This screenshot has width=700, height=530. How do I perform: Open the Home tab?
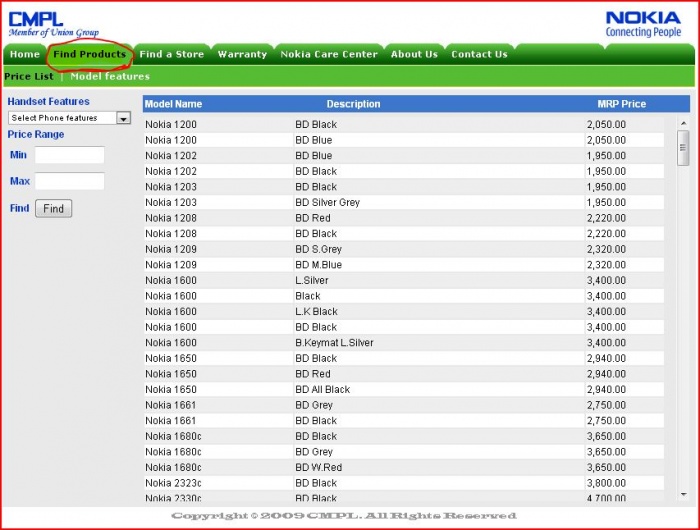point(25,54)
